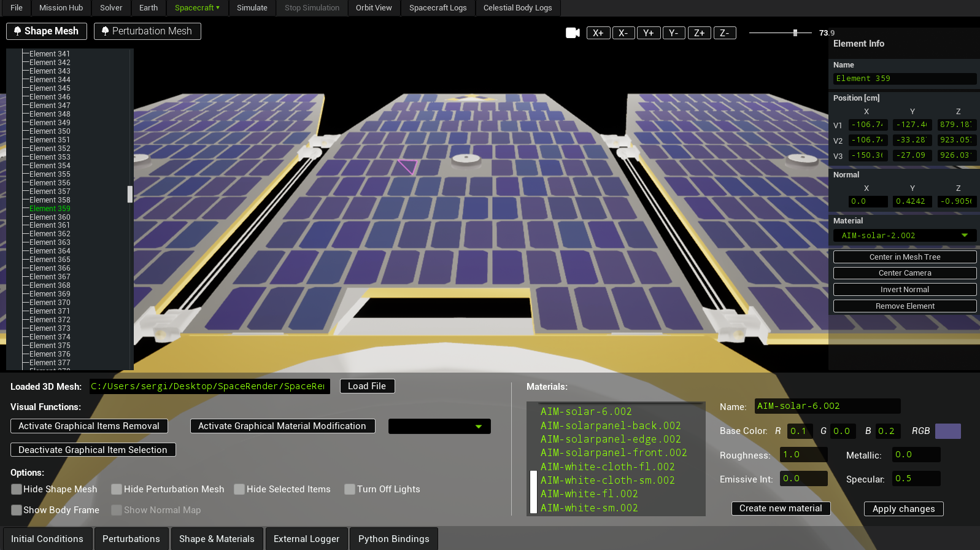The width and height of the screenshot is (980, 550).
Task: Click the Invert Normal button
Action: (904, 290)
